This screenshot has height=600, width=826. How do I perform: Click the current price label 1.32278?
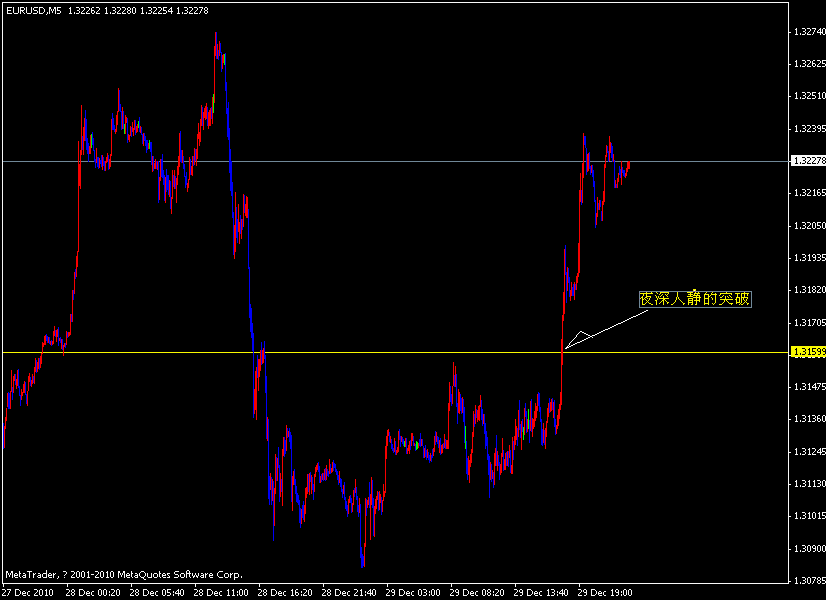tap(809, 161)
